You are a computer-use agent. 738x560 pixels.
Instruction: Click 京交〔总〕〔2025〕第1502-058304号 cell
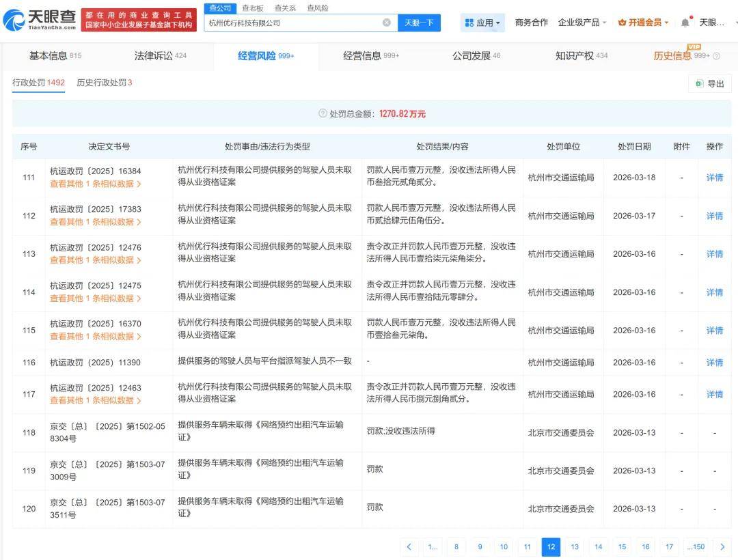point(107,432)
